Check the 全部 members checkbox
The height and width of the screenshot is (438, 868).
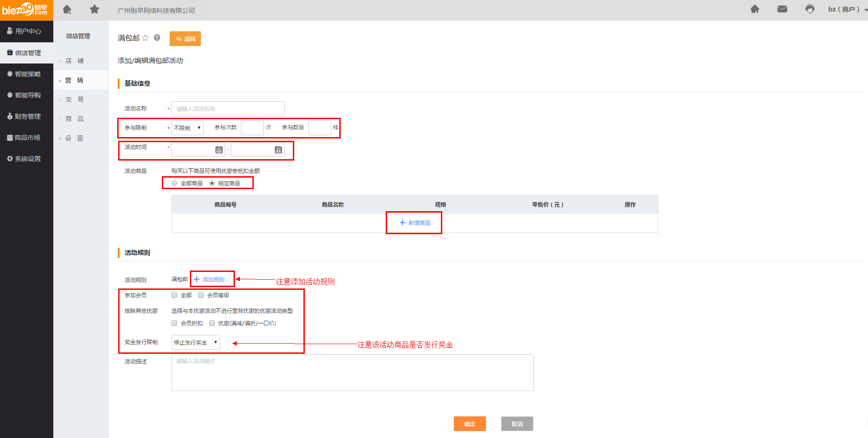tap(174, 295)
